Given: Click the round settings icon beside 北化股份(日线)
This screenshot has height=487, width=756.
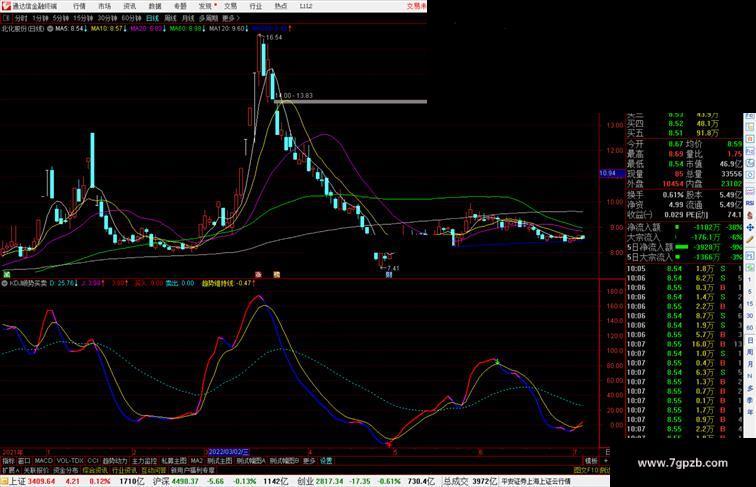Looking at the screenshot, I should 50,29.
